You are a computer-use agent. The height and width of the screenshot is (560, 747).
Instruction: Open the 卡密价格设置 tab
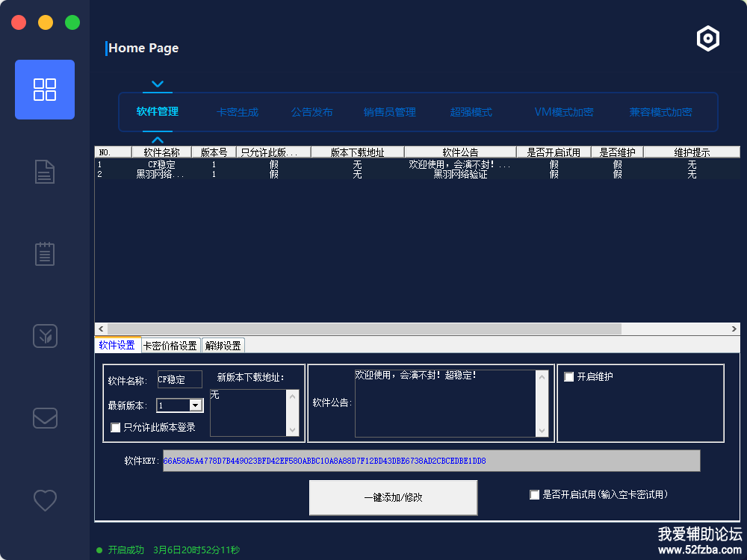point(170,346)
